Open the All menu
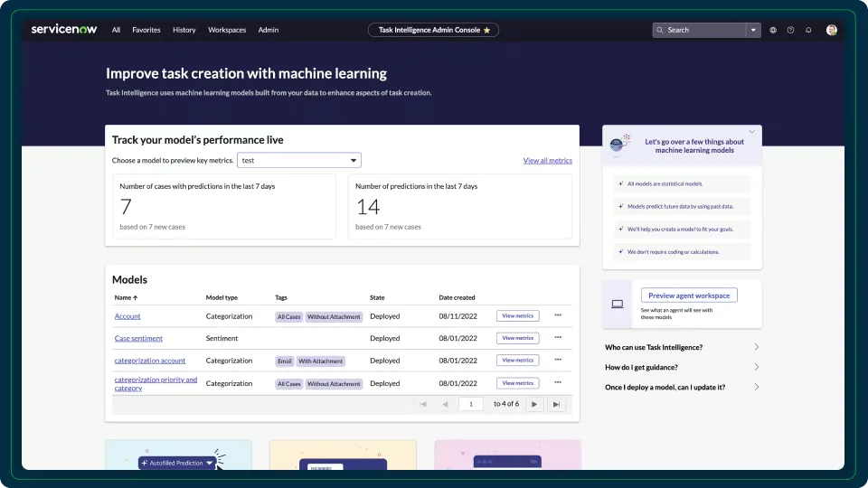 pos(116,30)
